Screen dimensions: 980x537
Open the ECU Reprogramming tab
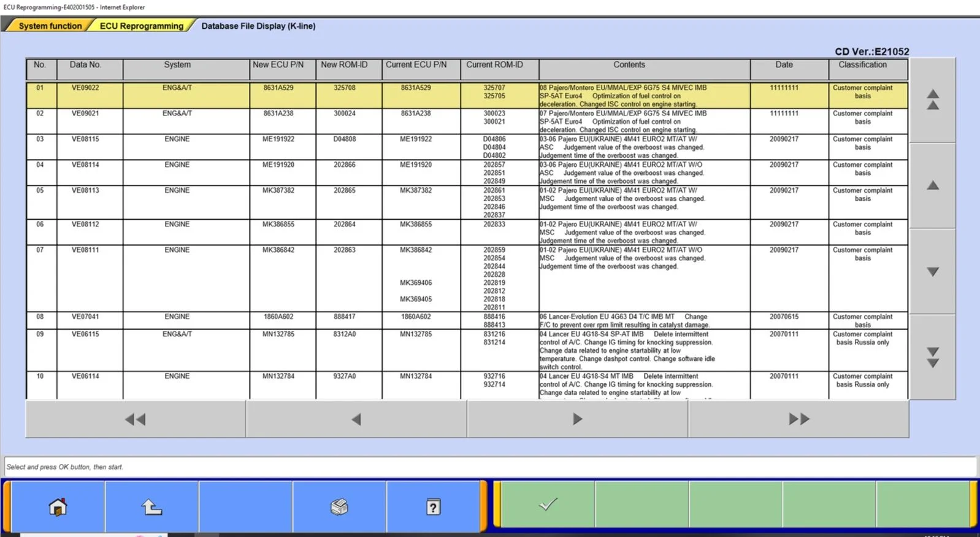pos(141,26)
